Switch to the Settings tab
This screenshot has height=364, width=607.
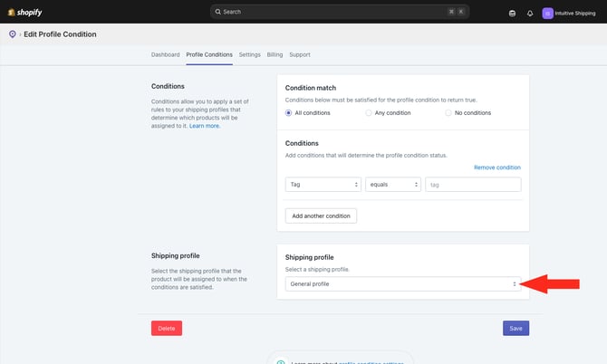point(250,54)
